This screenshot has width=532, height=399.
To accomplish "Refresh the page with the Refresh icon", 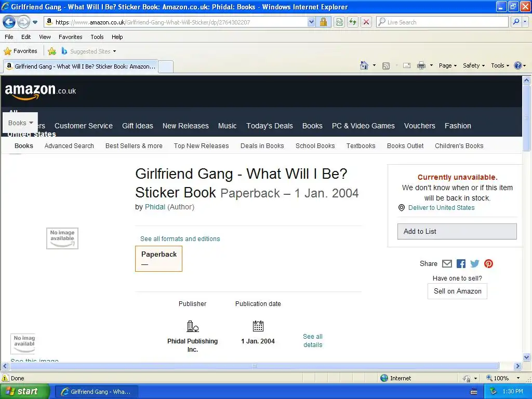I will pos(353,22).
